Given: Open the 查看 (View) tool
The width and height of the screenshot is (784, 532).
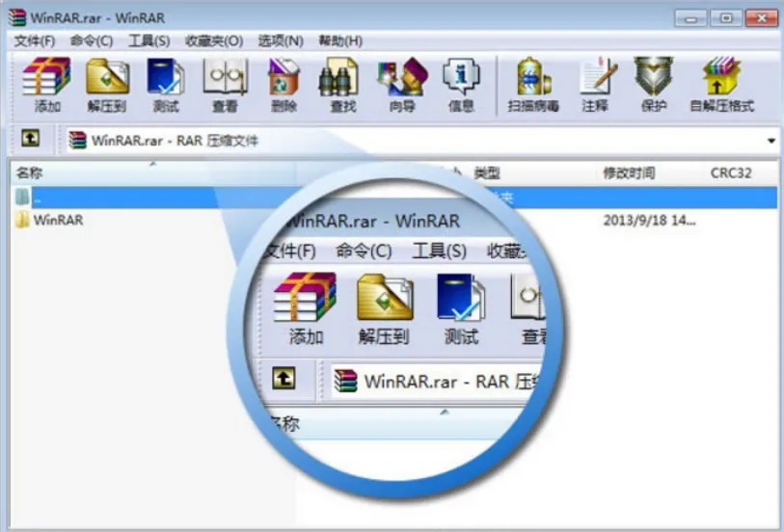Looking at the screenshot, I should click(225, 84).
